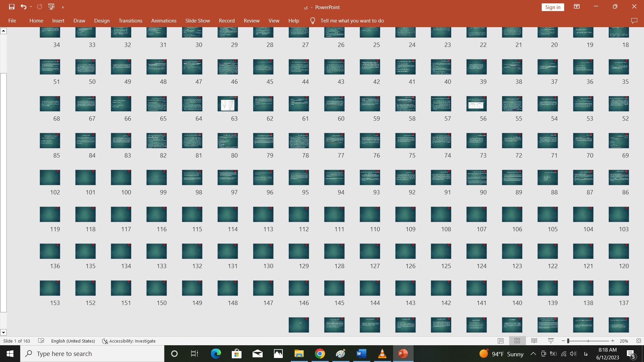Open Cortana circle icon

click(174, 354)
